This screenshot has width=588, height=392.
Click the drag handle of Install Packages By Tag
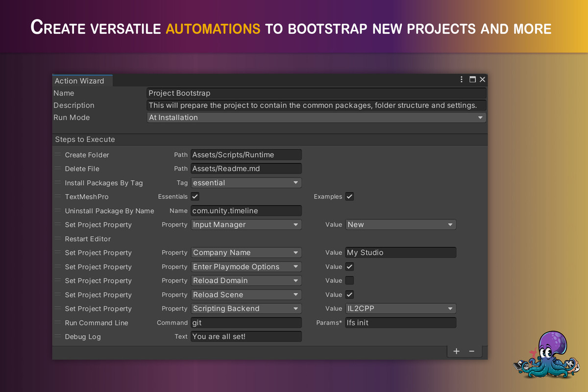(x=58, y=182)
